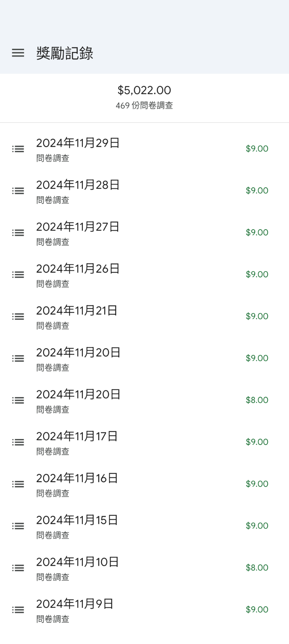Tap the list icon next to 2024年11月28日
The height and width of the screenshot is (644, 289).
[18, 191]
